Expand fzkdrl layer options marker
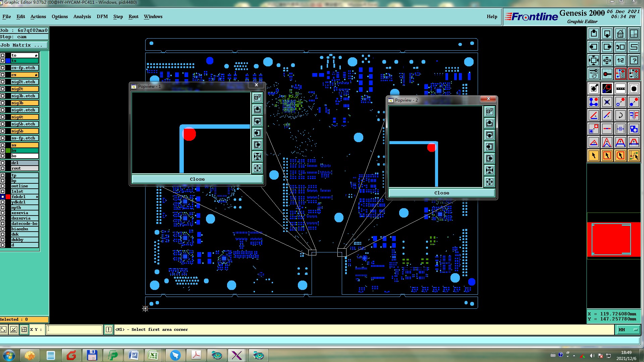 point(37,197)
